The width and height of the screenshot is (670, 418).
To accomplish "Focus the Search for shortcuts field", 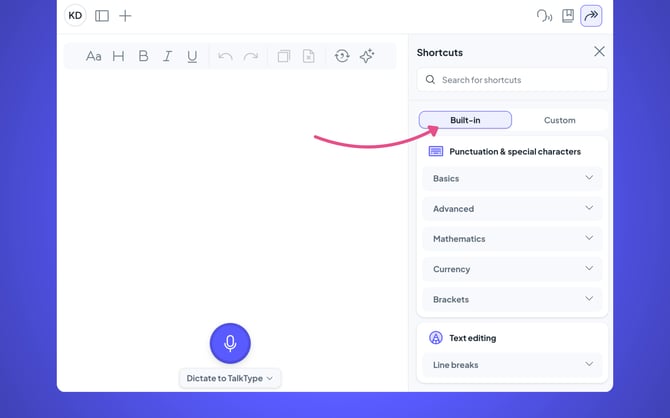I will 512,80.
